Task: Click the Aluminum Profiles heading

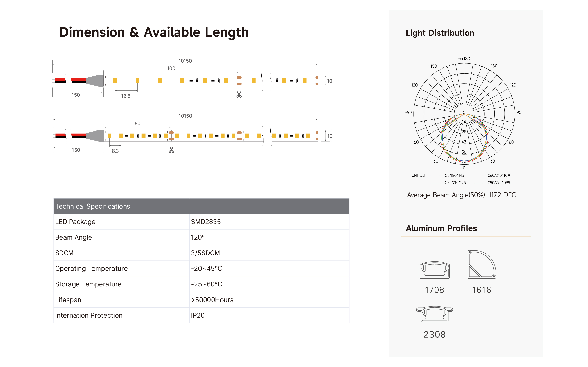Action: pos(441,228)
